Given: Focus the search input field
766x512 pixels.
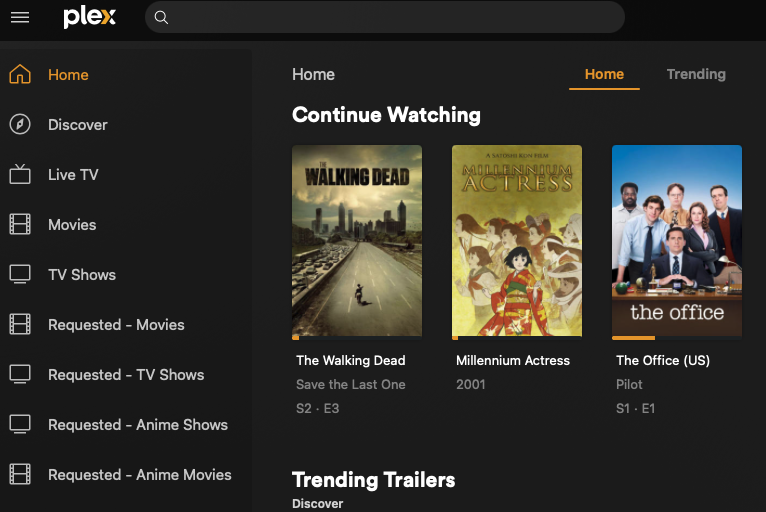Looking at the screenshot, I should [x=384, y=17].
